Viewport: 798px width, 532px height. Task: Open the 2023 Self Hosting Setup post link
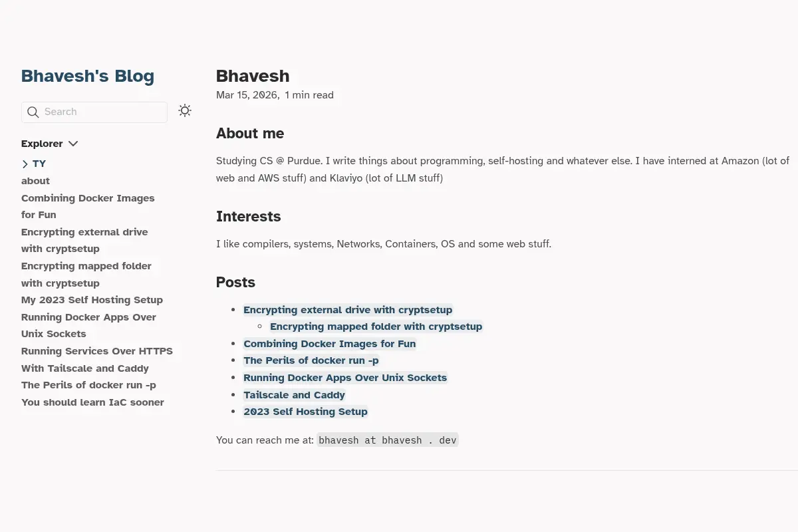pyautogui.click(x=306, y=412)
